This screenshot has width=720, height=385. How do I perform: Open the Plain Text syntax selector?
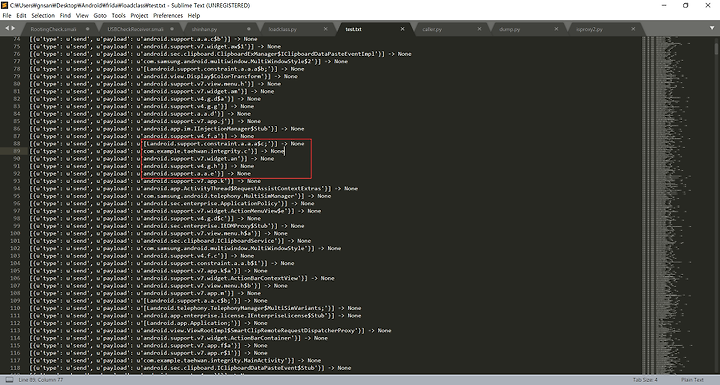point(692,380)
